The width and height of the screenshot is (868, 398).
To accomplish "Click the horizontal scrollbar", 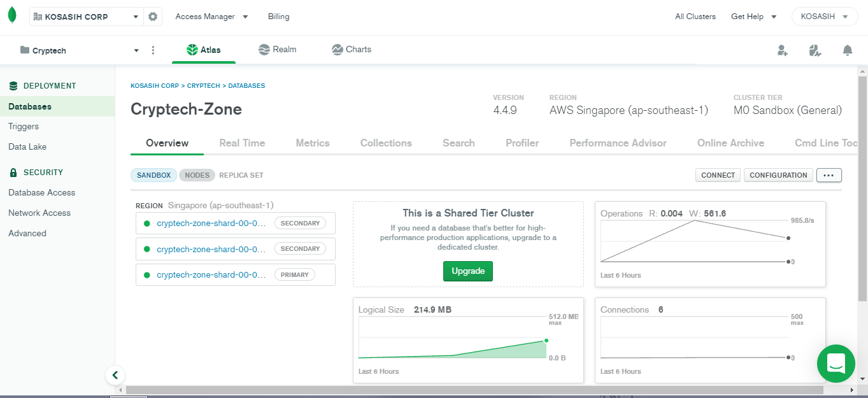I will 474,390.
